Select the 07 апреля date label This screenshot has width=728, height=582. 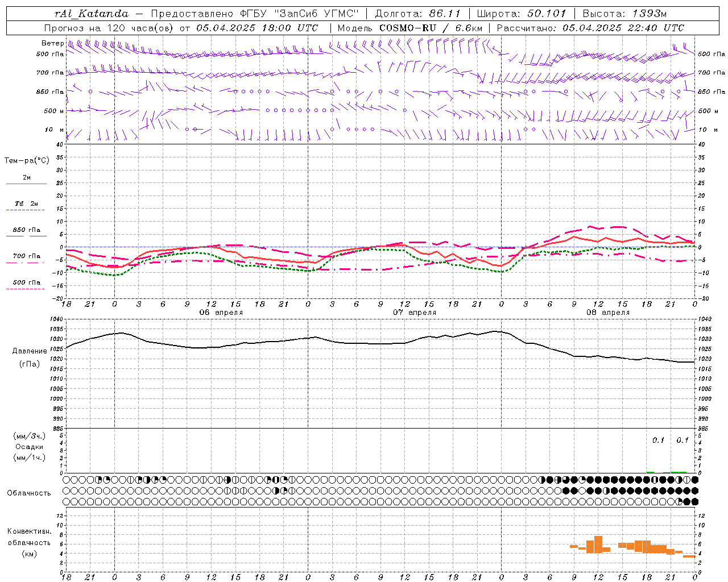point(415,313)
